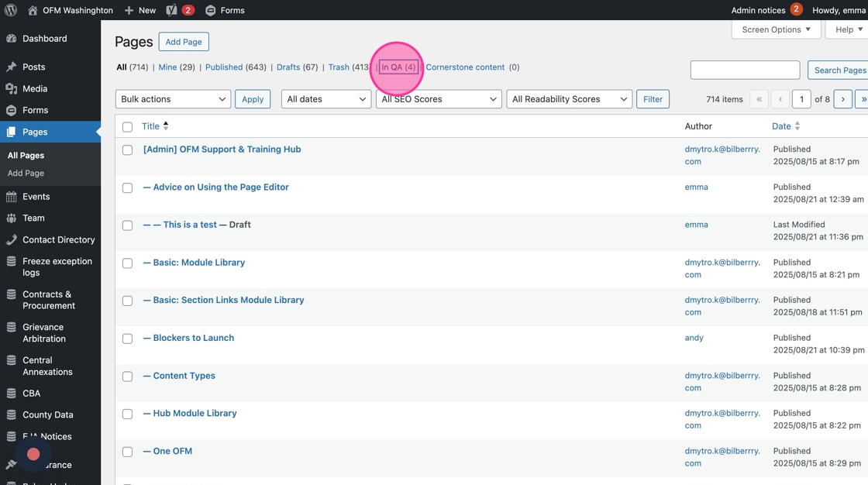Check the Advice on Using the Page Editor row
The width and height of the screenshot is (868, 485).
(127, 187)
